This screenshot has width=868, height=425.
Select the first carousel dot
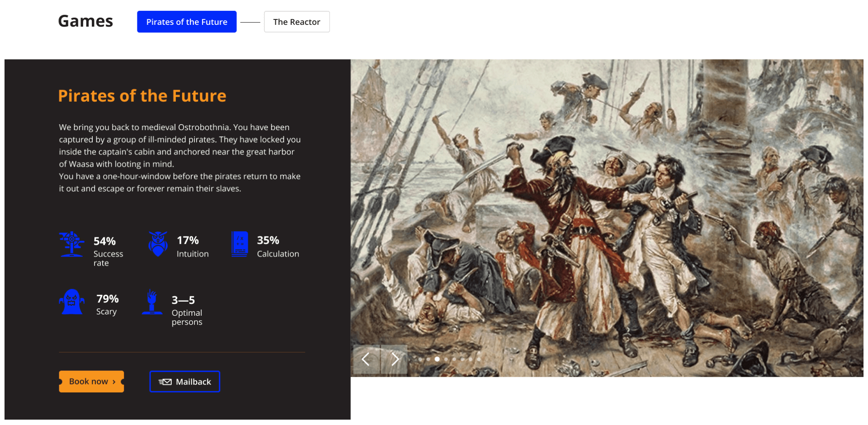[x=420, y=359]
